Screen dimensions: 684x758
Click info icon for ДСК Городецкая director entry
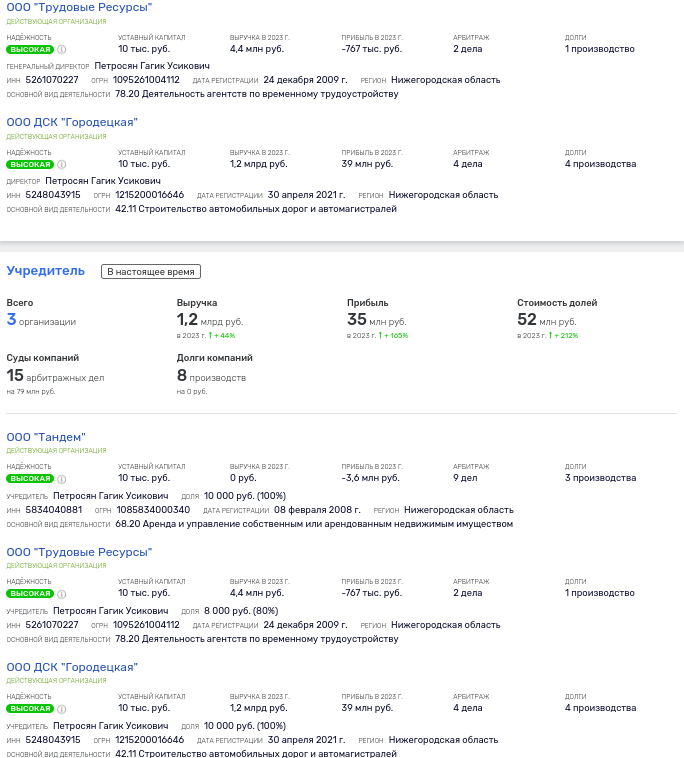point(62,164)
